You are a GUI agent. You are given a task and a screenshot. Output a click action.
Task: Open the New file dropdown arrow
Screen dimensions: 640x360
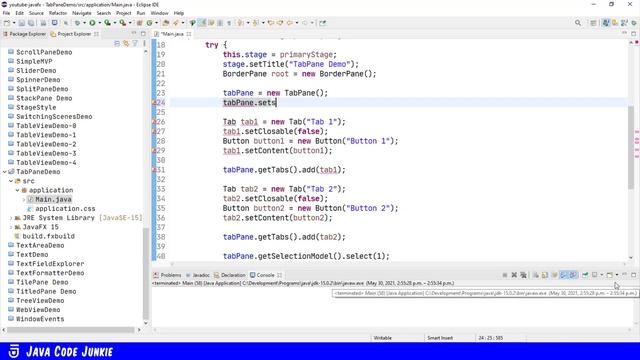pyautogui.click(x=14, y=23)
